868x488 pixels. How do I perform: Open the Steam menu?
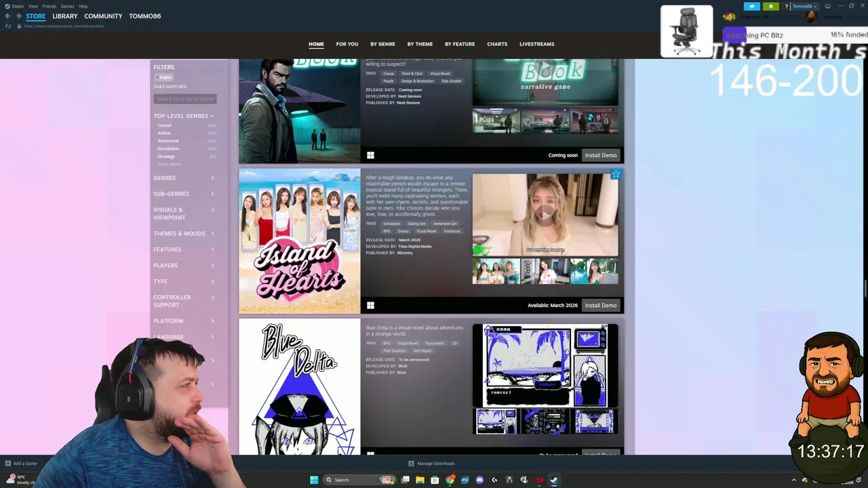tap(17, 6)
